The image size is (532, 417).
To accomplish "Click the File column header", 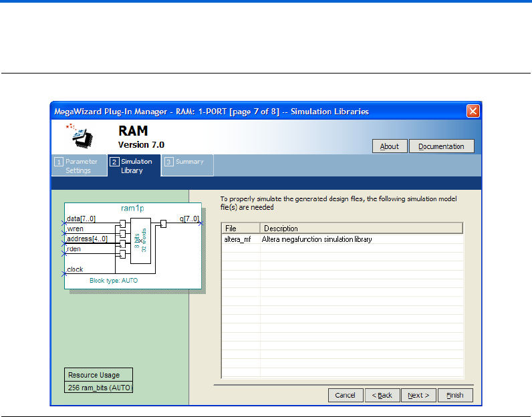I will coord(241,229).
